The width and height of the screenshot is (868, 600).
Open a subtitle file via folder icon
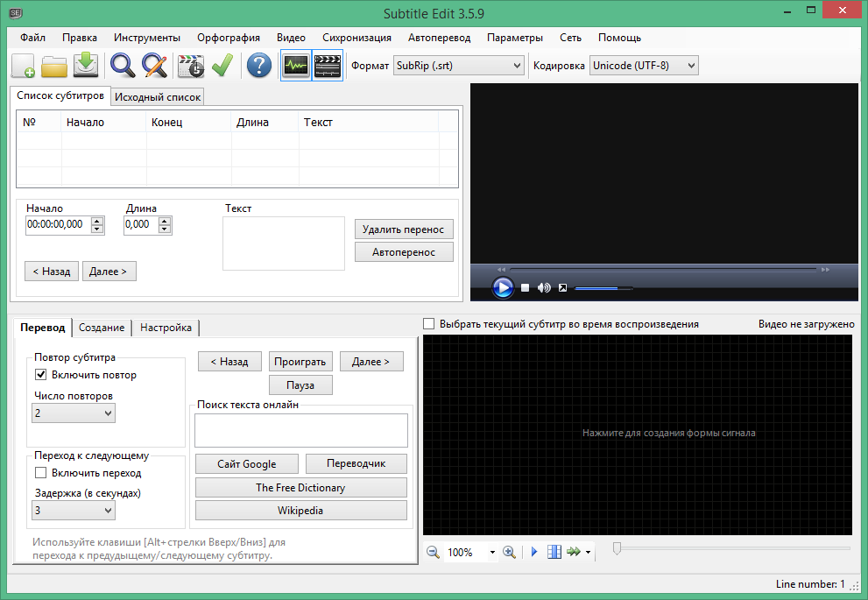pos(54,66)
